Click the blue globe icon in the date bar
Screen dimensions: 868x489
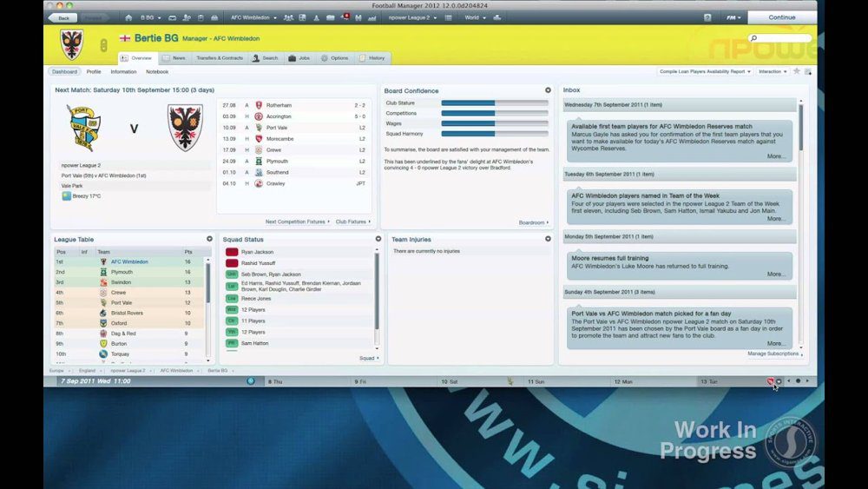[251, 381]
